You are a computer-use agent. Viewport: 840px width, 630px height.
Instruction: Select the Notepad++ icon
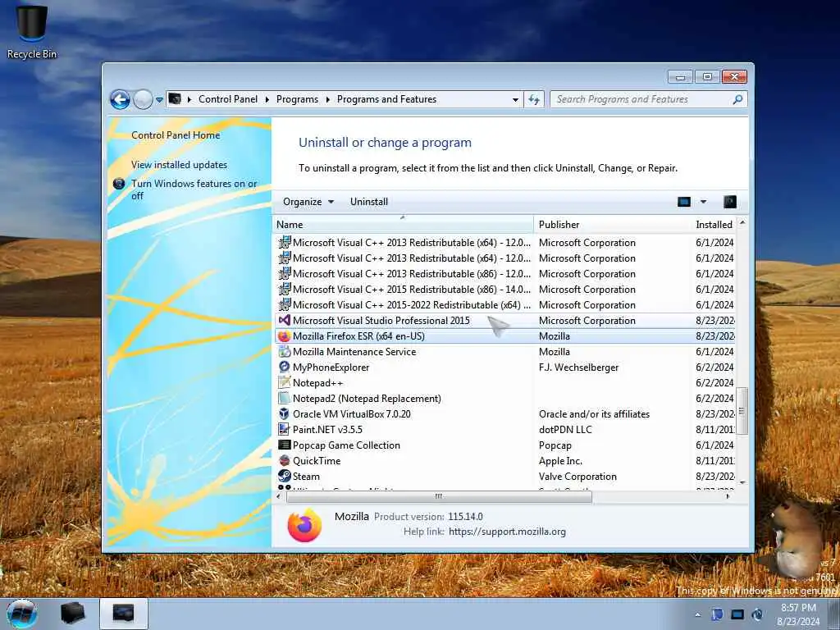pos(285,382)
